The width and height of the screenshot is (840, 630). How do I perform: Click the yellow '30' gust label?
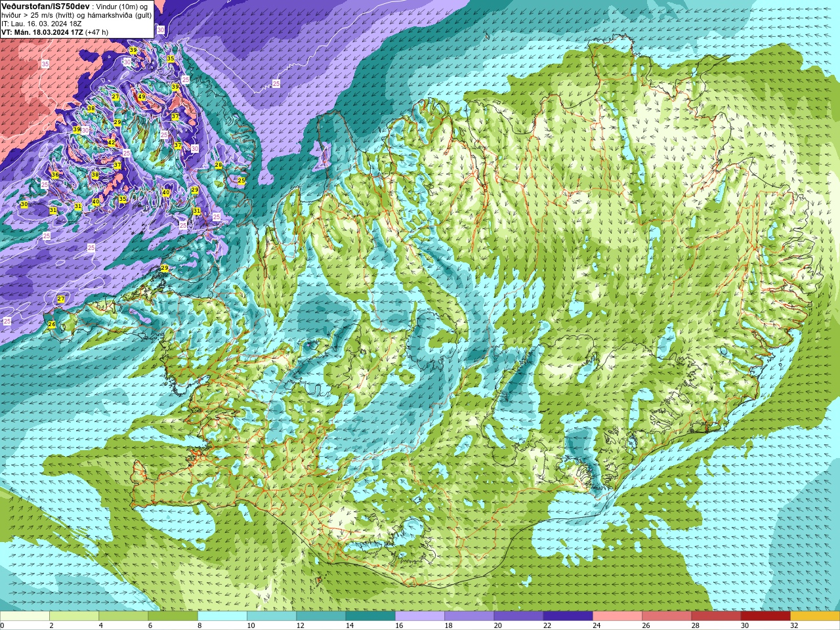pos(24,205)
